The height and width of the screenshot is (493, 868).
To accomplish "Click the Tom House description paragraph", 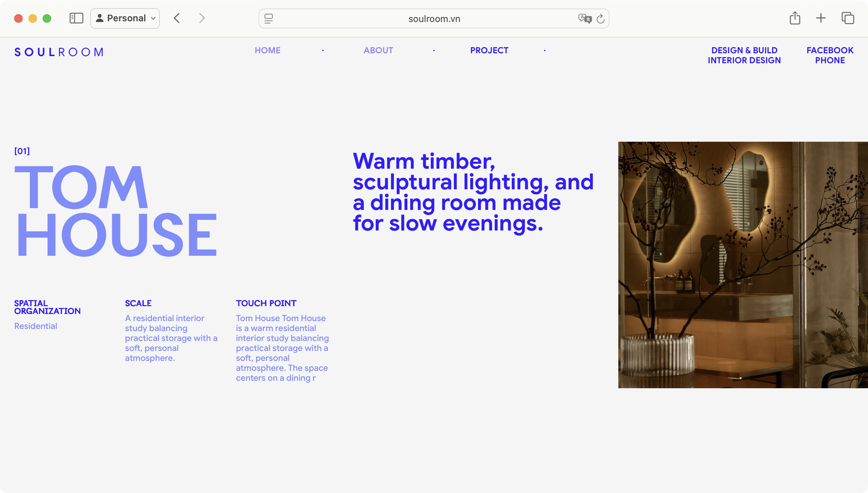I will click(x=282, y=348).
